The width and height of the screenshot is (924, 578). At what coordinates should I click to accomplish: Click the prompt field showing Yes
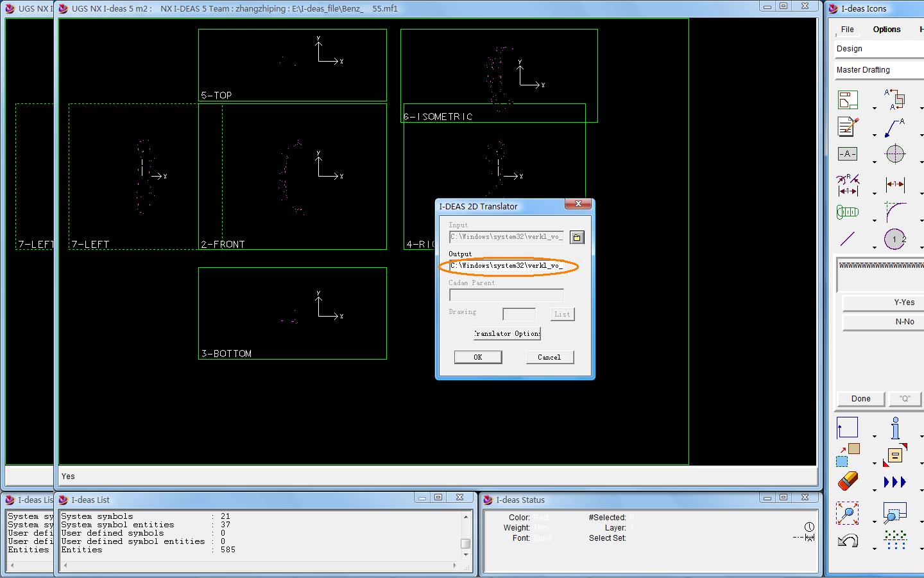(x=438, y=477)
